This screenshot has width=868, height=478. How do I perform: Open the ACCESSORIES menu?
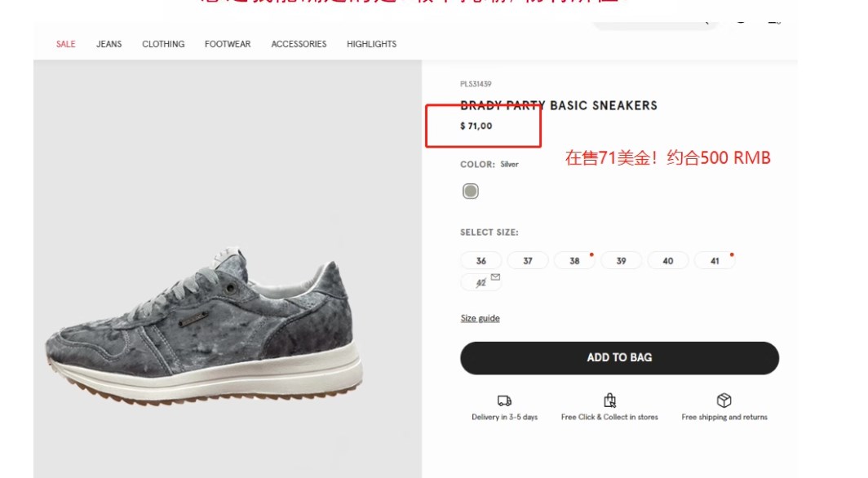tap(299, 44)
